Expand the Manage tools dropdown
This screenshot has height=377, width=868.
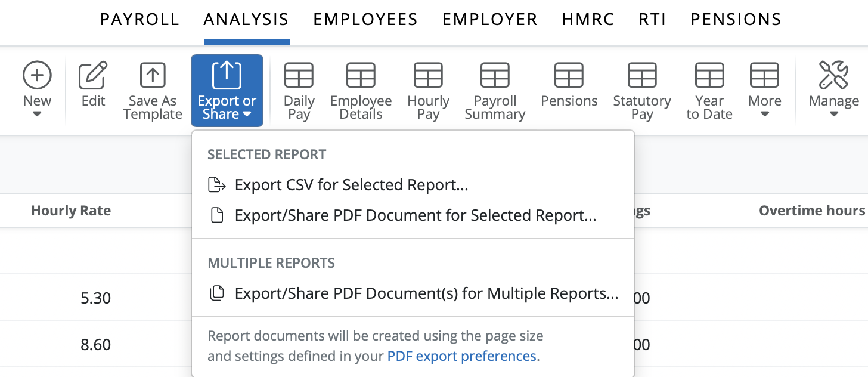pos(833,89)
